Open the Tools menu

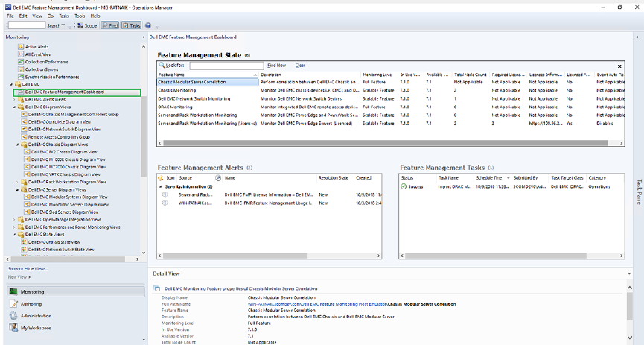80,16
